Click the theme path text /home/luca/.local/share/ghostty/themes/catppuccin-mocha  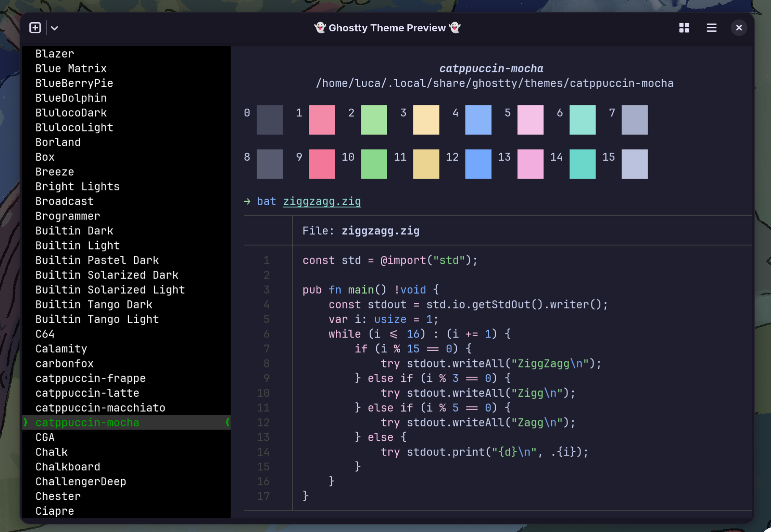[x=495, y=83]
